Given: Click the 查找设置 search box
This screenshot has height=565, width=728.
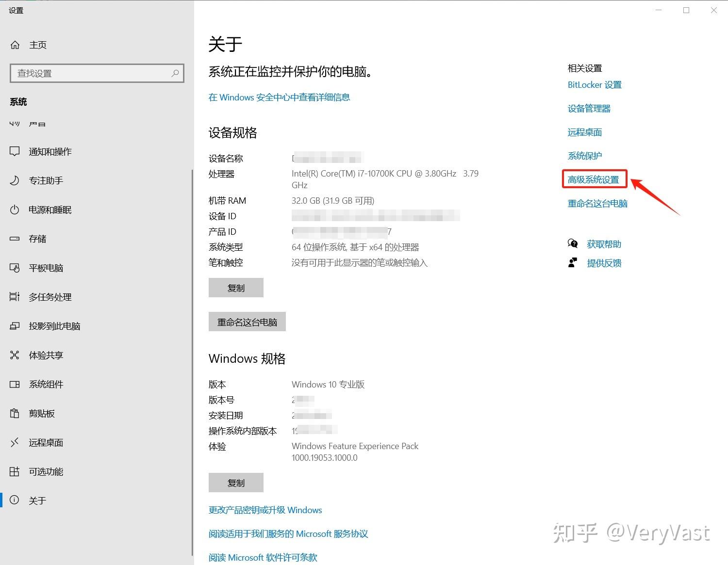Looking at the screenshot, I should (x=97, y=73).
